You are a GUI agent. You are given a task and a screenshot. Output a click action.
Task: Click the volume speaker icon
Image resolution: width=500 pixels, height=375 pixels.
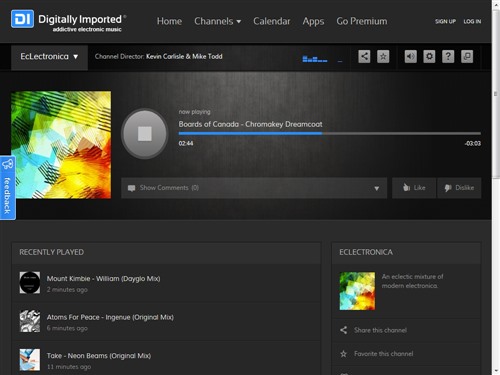click(410, 56)
